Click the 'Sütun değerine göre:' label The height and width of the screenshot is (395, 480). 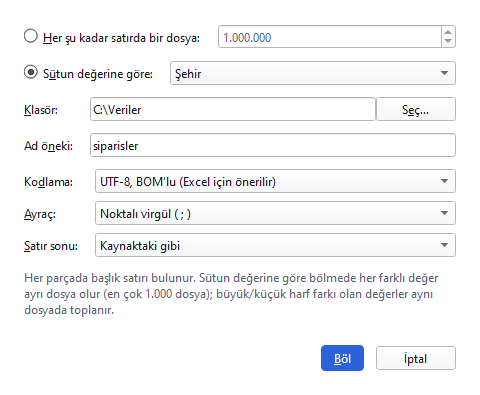pyautogui.click(x=98, y=74)
